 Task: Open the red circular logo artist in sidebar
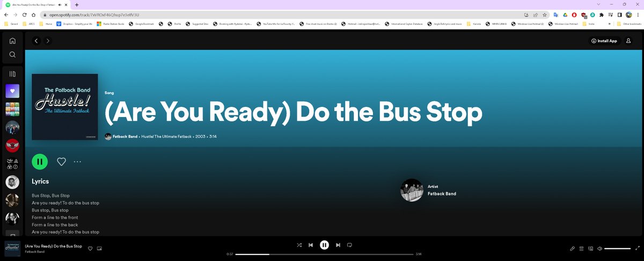12,146
